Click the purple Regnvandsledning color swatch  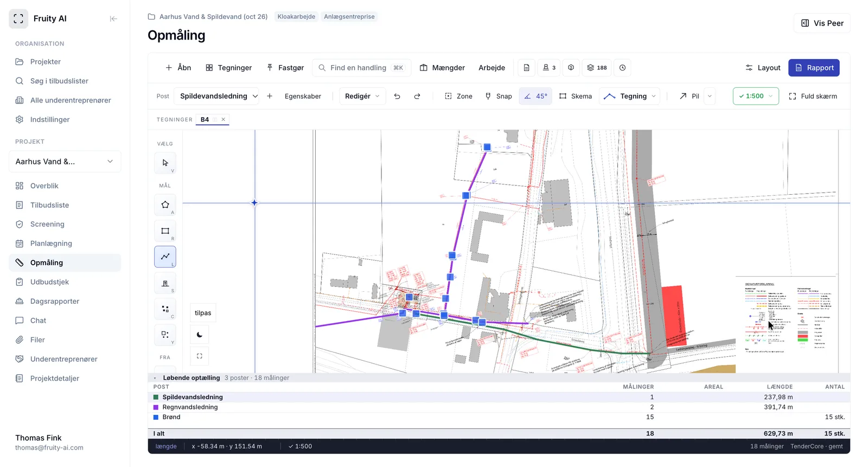[156, 407]
